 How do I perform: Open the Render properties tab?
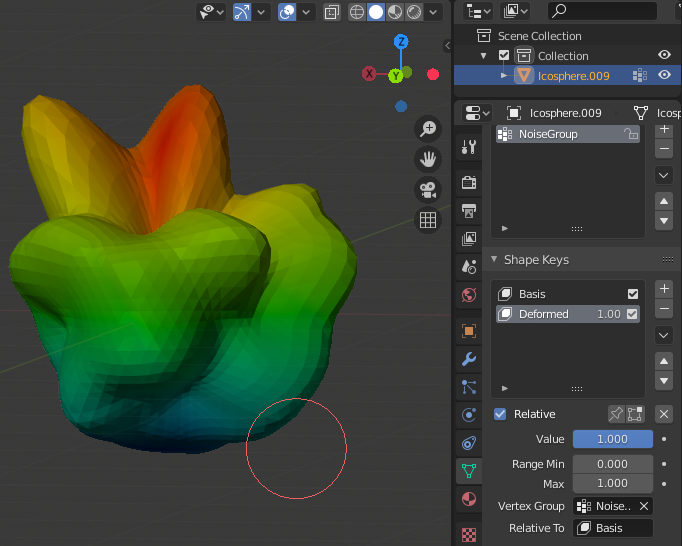click(469, 182)
